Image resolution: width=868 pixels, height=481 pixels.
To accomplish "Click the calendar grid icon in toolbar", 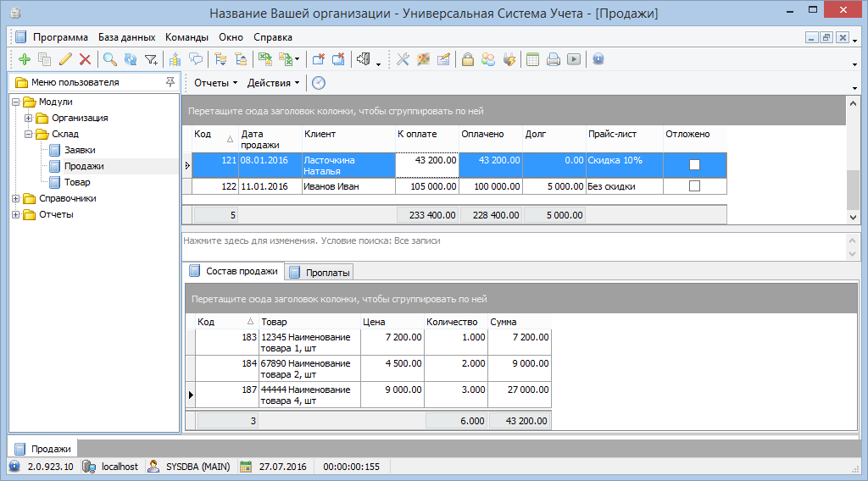I will (x=532, y=59).
